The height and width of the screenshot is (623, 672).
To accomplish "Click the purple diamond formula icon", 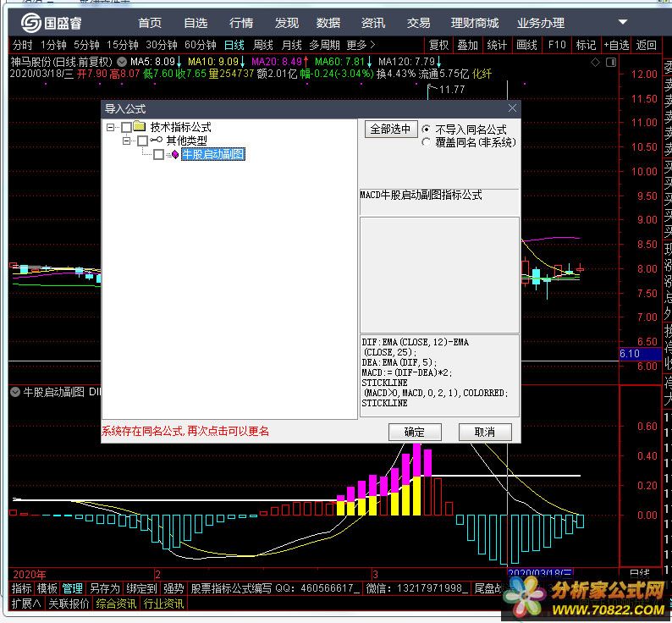I will pyautogui.click(x=175, y=154).
